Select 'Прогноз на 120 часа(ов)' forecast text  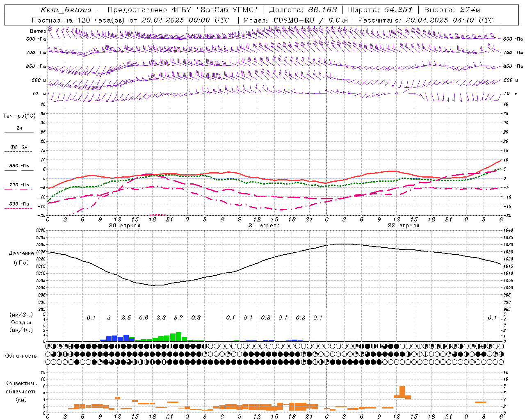78,20
